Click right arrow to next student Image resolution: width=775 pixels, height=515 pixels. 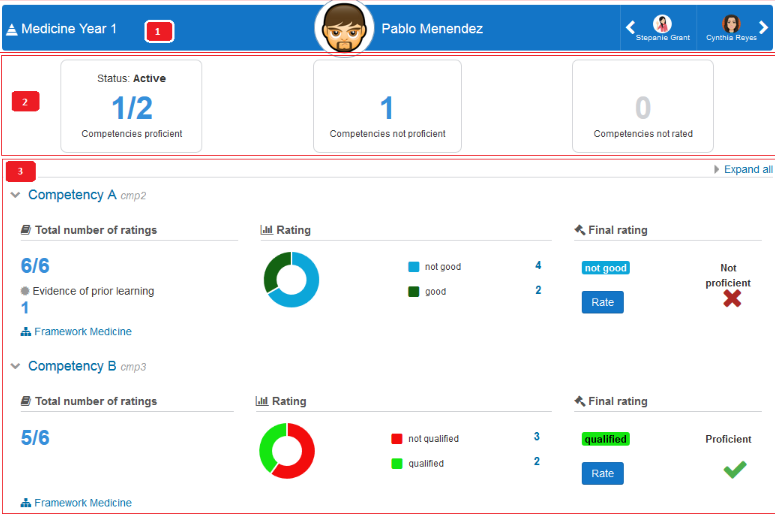763,28
